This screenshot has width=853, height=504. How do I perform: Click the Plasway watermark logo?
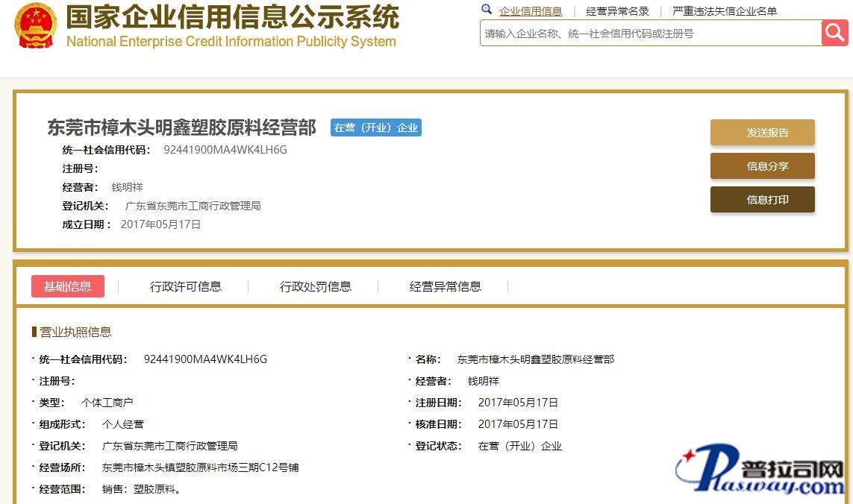(x=760, y=470)
